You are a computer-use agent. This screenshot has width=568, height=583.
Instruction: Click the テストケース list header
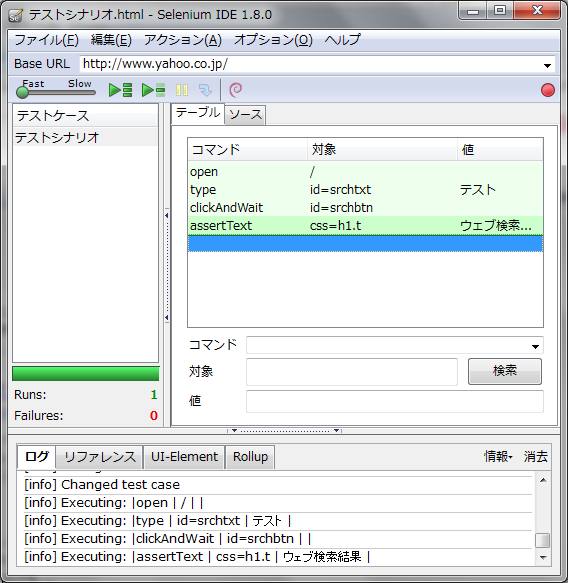pyautogui.click(x=85, y=116)
